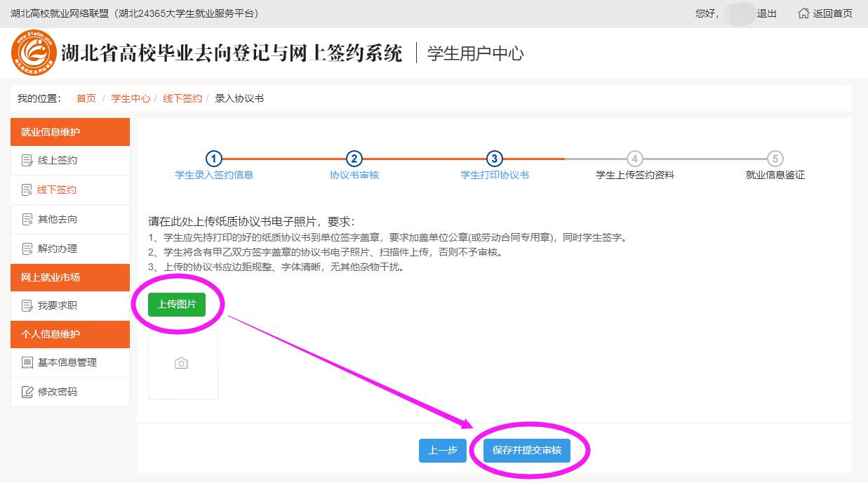Image resolution: width=868 pixels, height=483 pixels.
Task: Click the 退出 logout link
Action: click(x=767, y=13)
